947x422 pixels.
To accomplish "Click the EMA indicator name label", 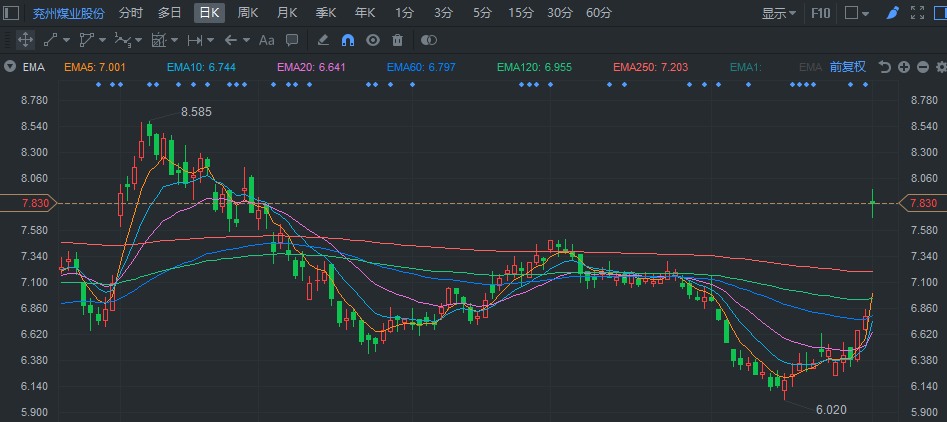I will click(x=34, y=67).
